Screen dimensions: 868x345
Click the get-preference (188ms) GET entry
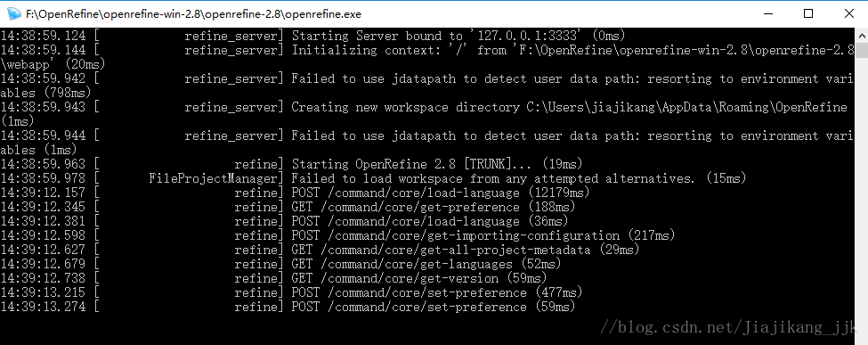[x=288, y=208]
